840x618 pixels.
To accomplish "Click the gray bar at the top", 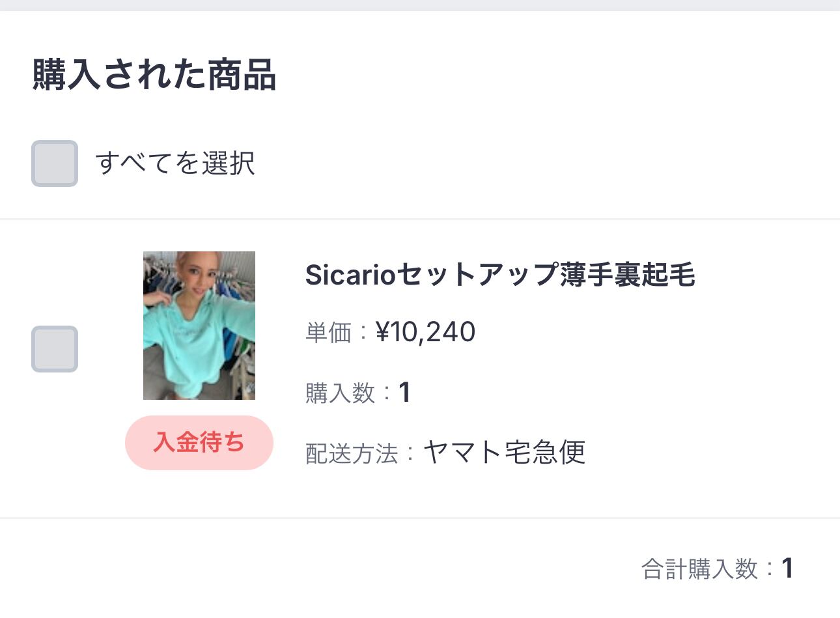I will coord(420,5).
